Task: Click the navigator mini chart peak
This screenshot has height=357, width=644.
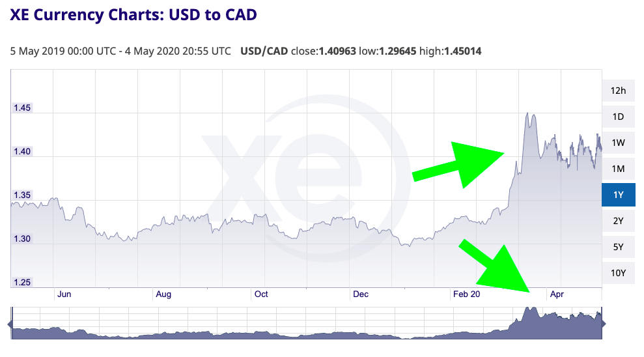Action: [x=529, y=311]
